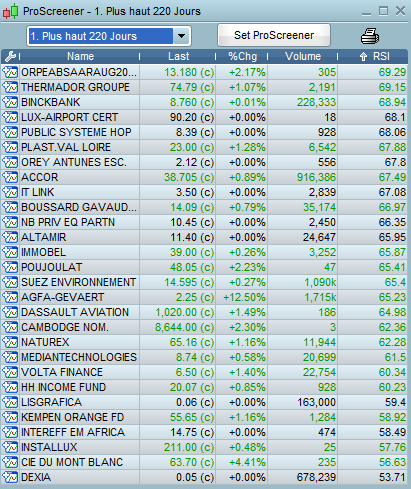Screen dimensions: 411x489
Task: Open the ProScreener icon in the title bar
Action: [10, 11]
